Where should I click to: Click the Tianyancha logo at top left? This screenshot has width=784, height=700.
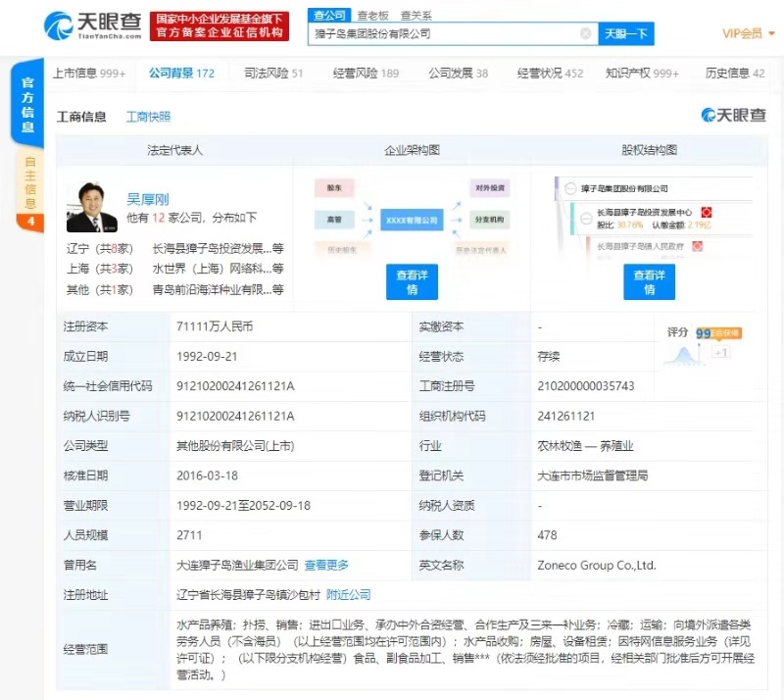click(93, 25)
